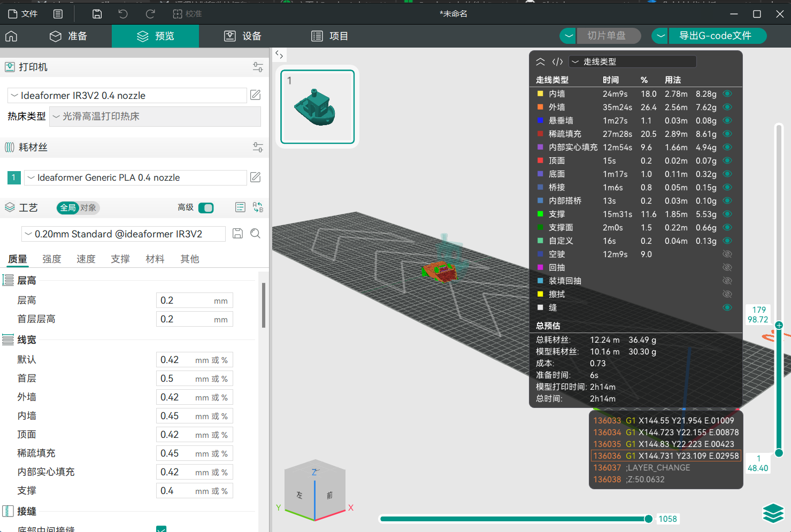Open the 强度 strength settings tab

click(x=52, y=259)
